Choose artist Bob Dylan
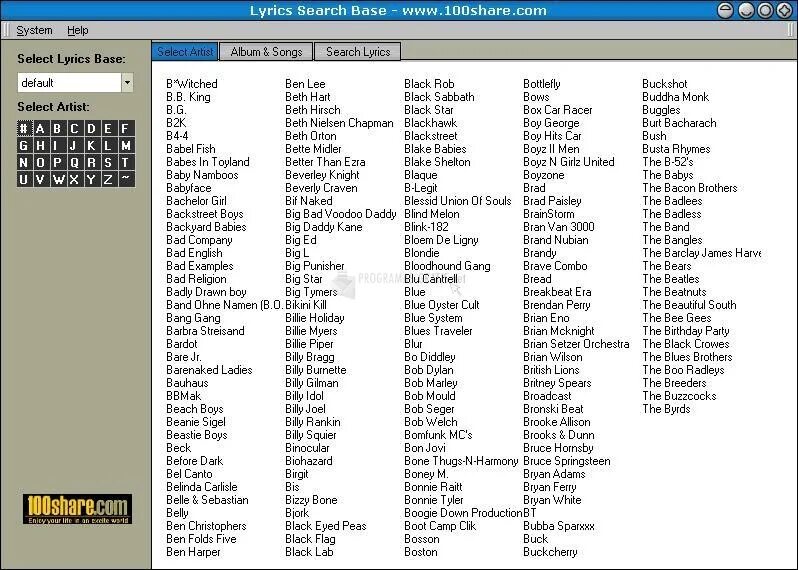The height and width of the screenshot is (570, 798). click(429, 370)
